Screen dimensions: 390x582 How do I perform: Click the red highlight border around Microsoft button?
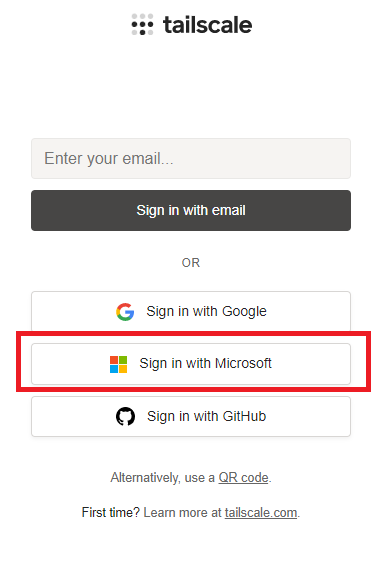point(193,334)
